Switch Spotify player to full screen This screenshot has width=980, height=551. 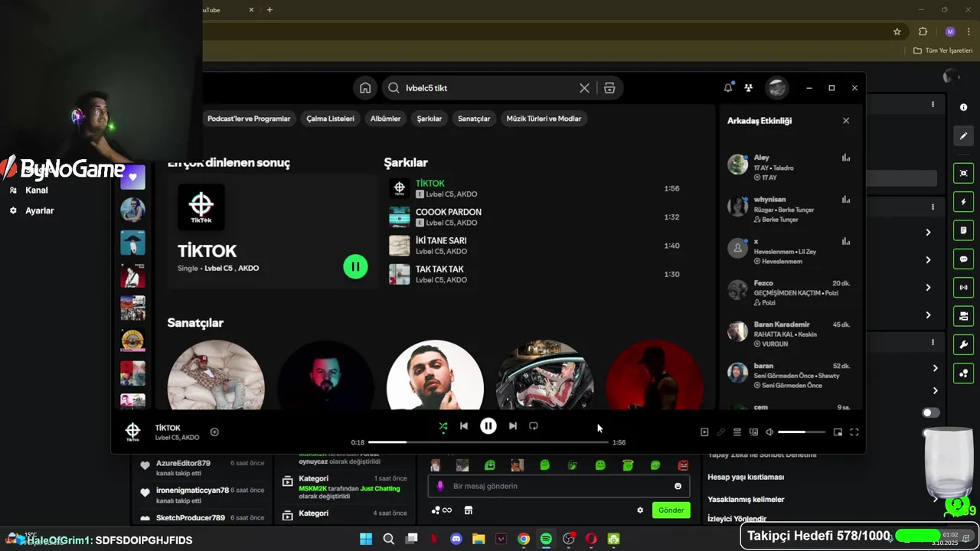854,432
